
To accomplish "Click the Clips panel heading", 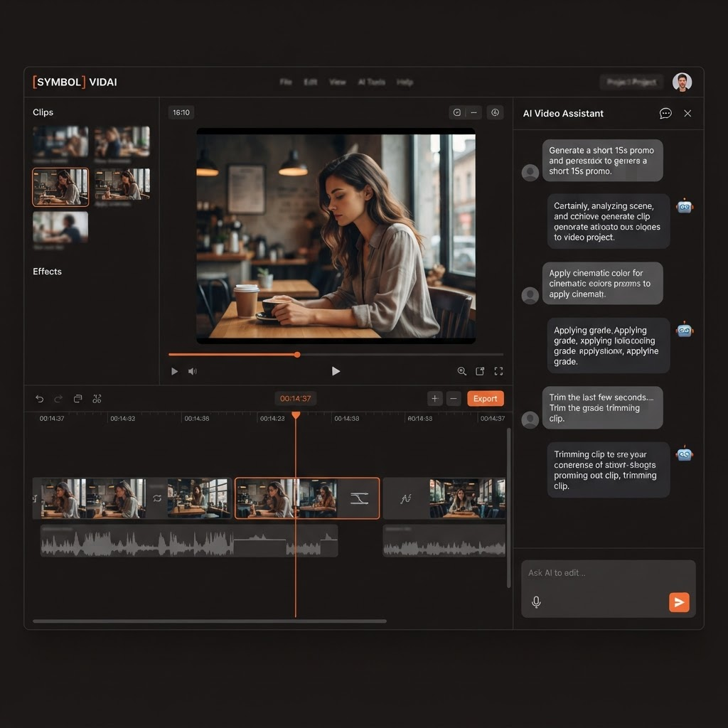I will (43, 112).
